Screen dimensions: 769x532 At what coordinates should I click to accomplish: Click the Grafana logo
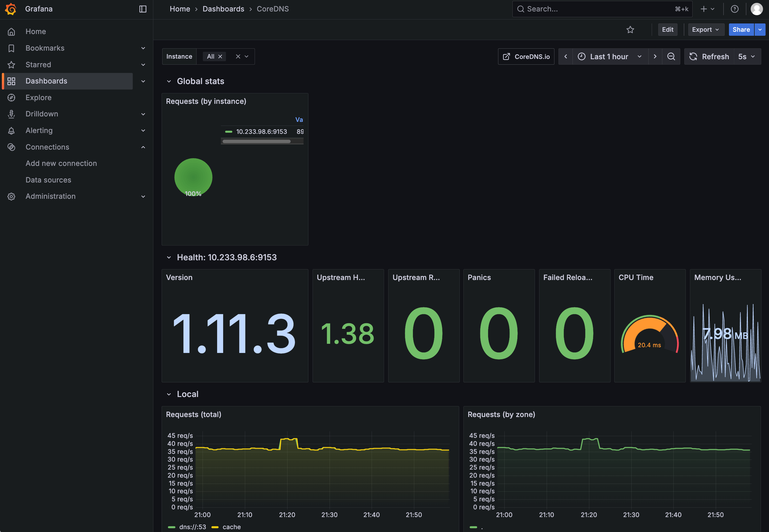click(x=10, y=9)
